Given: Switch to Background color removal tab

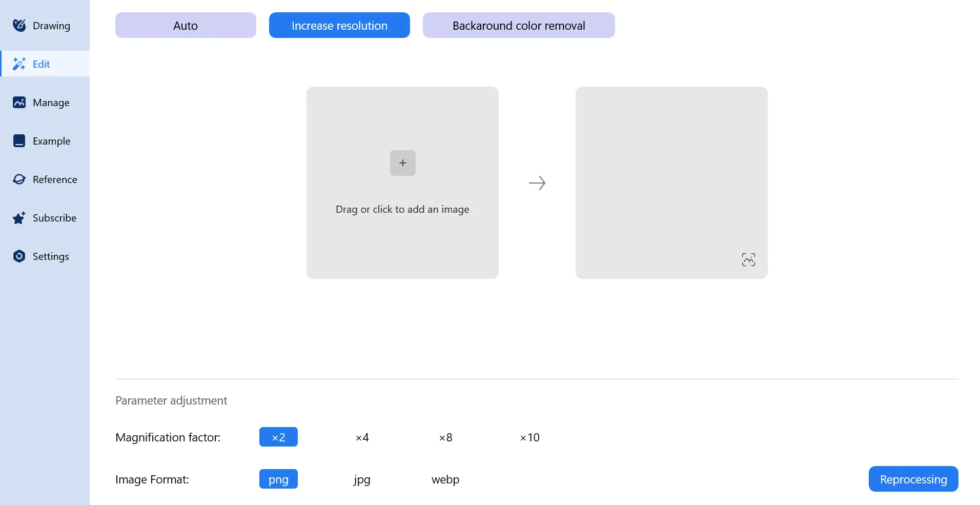Looking at the screenshot, I should [519, 25].
